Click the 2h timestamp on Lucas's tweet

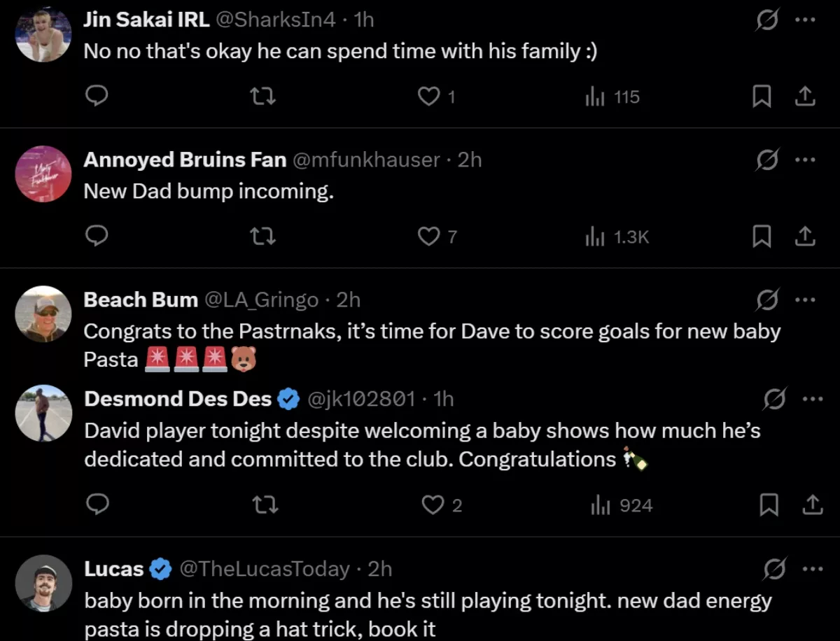point(380,570)
